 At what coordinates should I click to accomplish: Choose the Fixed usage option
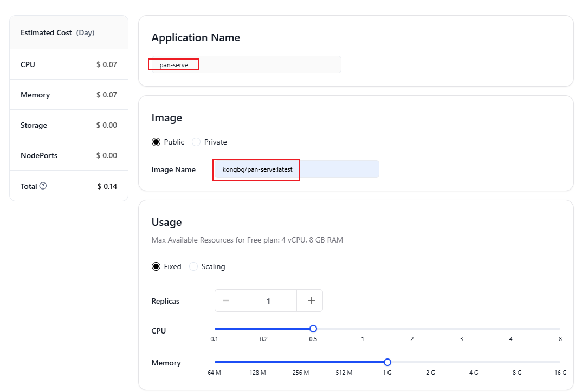click(x=156, y=266)
